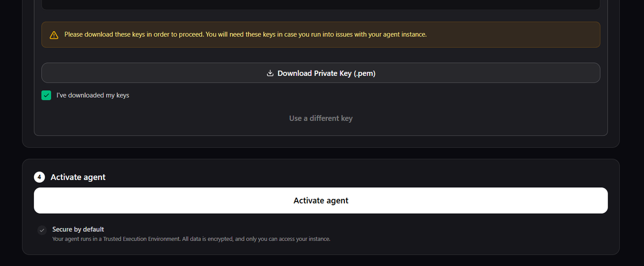
Task: Click the Secure by default checkmark icon
Action: 42,230
